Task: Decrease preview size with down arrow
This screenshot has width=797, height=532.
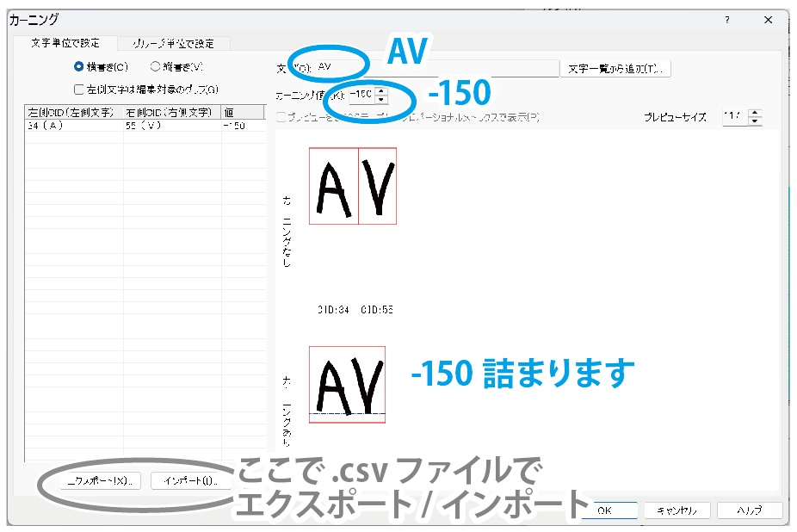Action: coord(755,121)
